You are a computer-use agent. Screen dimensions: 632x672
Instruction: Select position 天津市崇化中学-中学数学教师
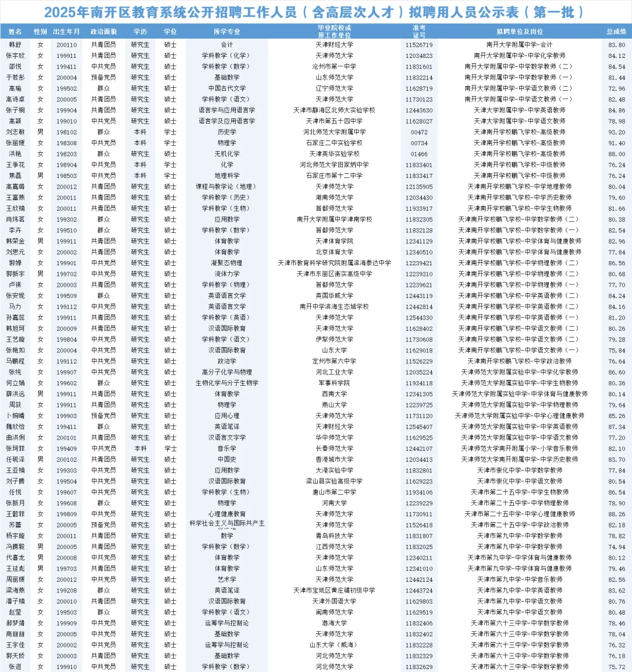coord(519,470)
